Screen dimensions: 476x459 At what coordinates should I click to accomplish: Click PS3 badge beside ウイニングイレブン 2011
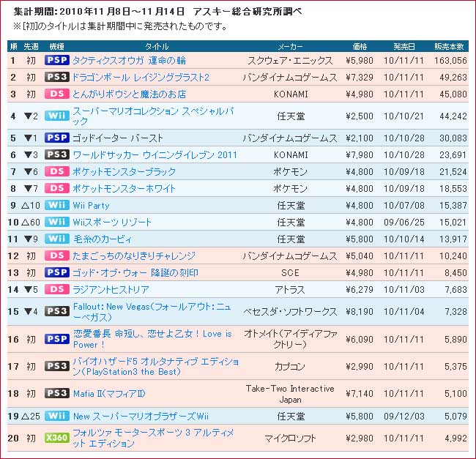[x=57, y=154]
